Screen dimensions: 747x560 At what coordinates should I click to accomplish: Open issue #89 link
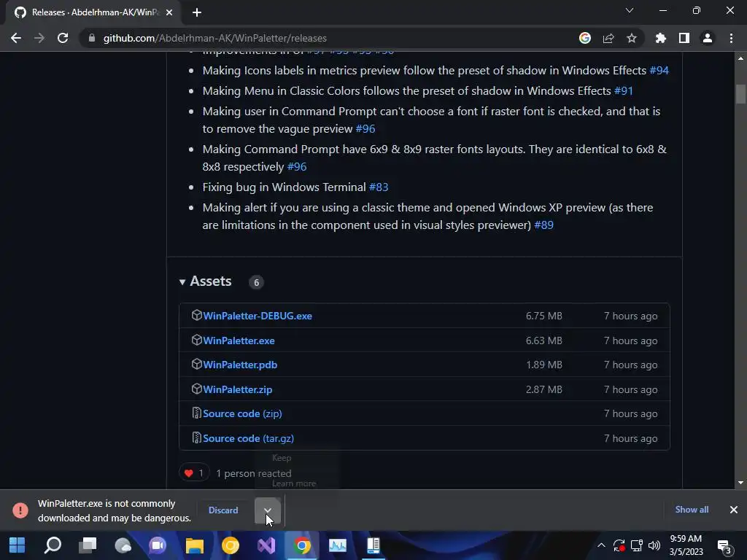point(543,225)
